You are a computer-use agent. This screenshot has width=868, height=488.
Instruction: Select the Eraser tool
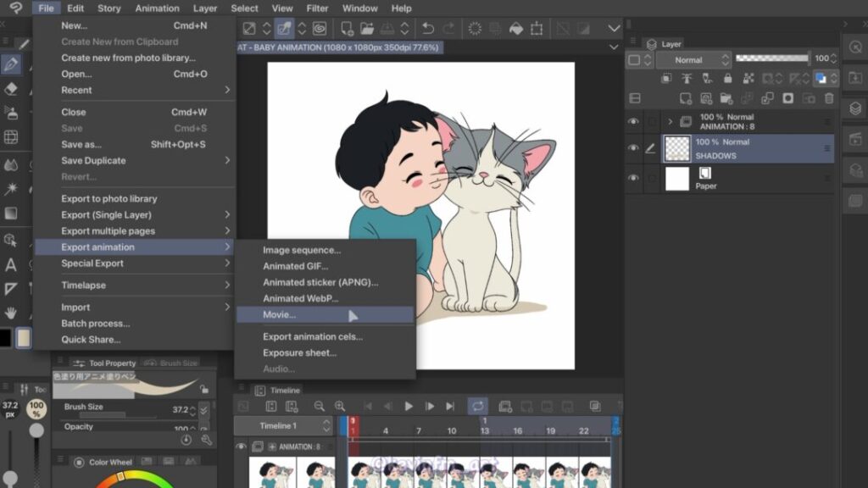point(11,88)
